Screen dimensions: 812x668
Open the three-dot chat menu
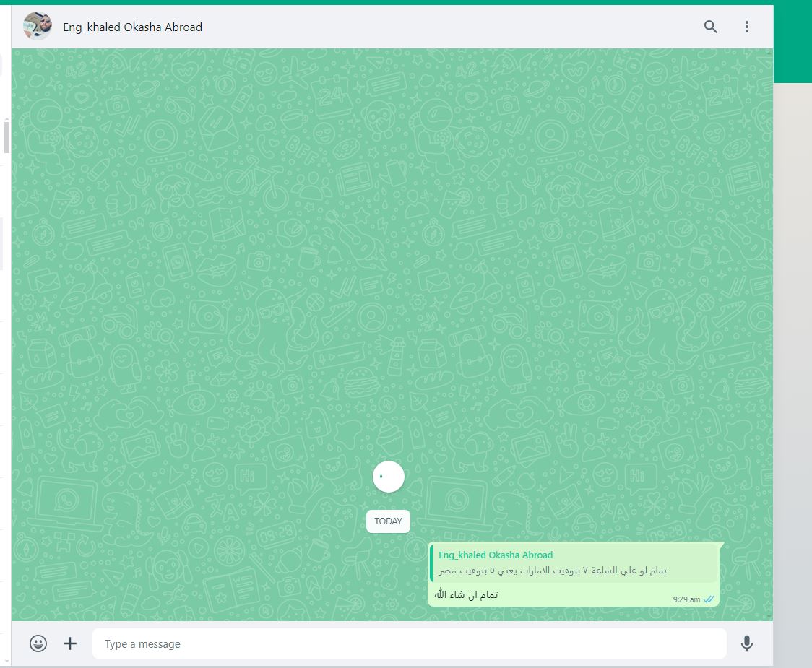coord(747,27)
